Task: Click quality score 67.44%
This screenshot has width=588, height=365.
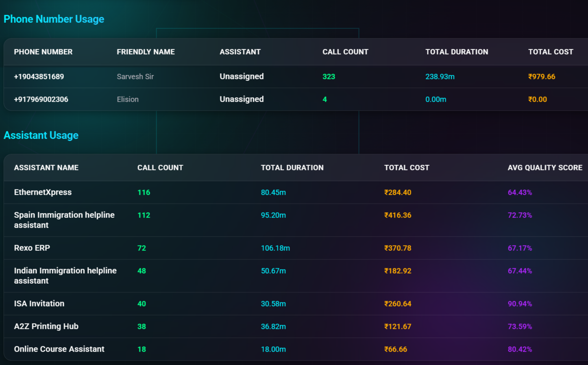Action: tap(520, 271)
